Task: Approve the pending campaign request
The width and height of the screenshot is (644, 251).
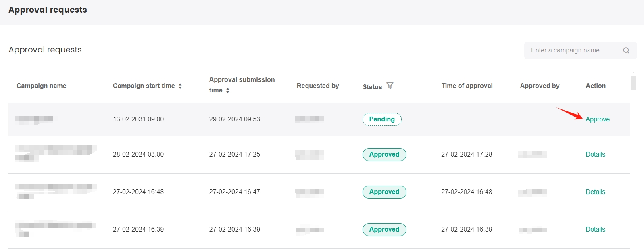Action: [597, 119]
